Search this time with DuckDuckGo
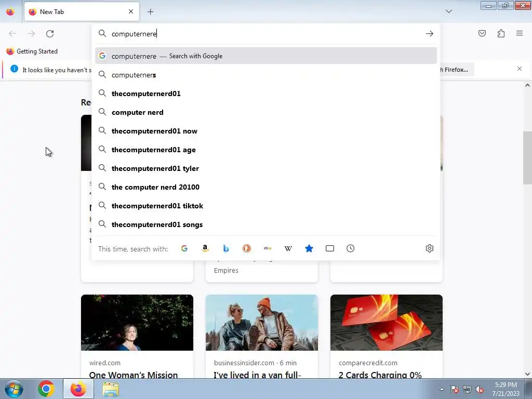The height and width of the screenshot is (399, 532). tap(247, 248)
